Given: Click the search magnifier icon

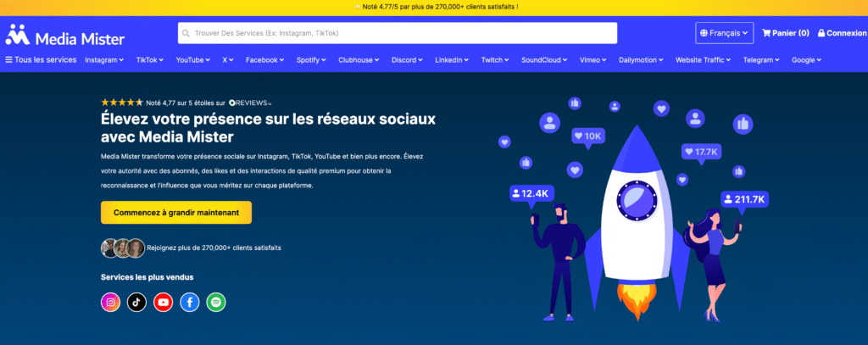Looking at the screenshot, I should point(186,33).
